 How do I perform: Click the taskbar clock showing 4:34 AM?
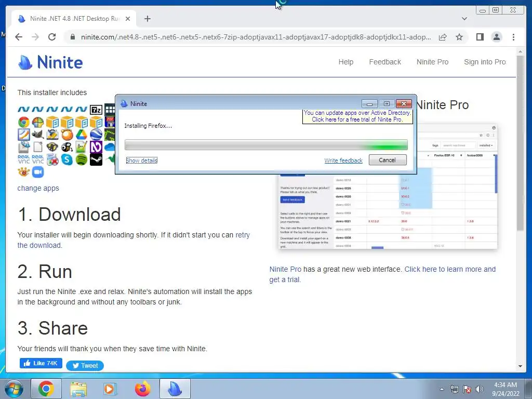506,389
